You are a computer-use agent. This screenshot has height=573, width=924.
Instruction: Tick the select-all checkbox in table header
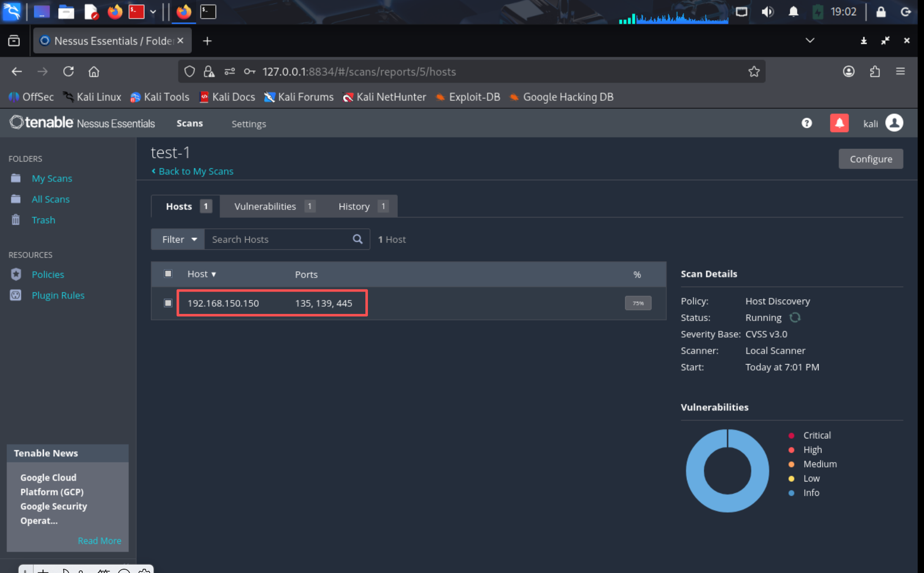click(168, 274)
